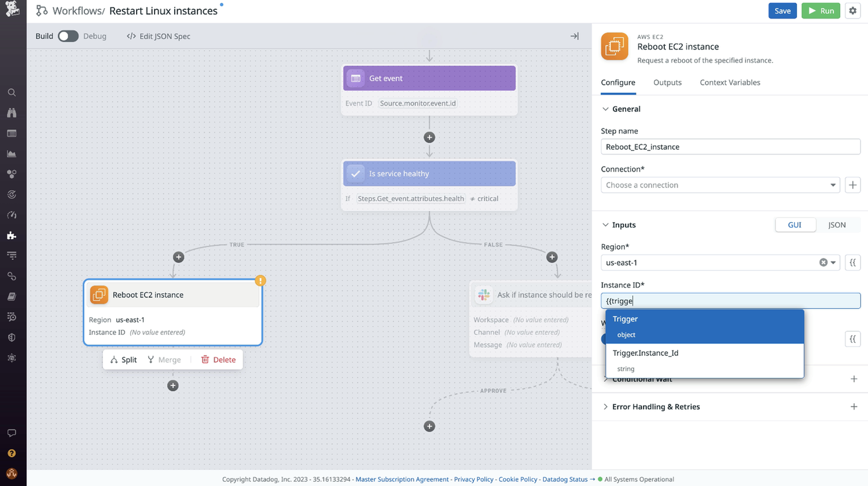Open the monitors target sidebar icon

point(12,194)
